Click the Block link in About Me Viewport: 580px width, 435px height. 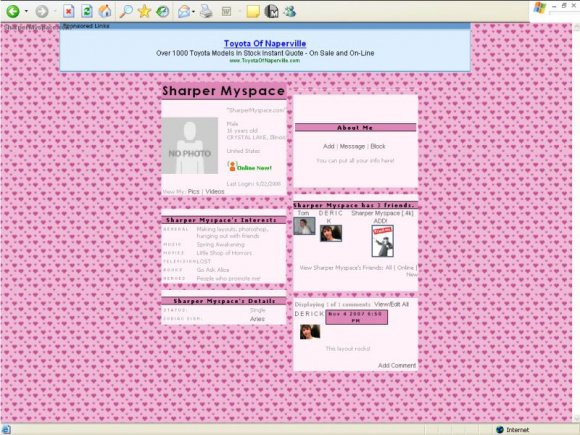378,146
